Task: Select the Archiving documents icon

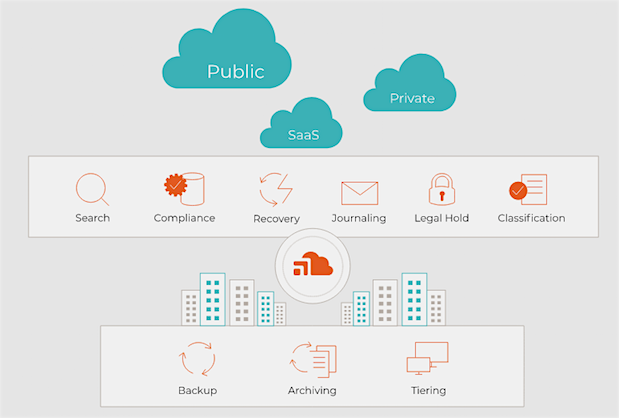Action: (x=313, y=360)
